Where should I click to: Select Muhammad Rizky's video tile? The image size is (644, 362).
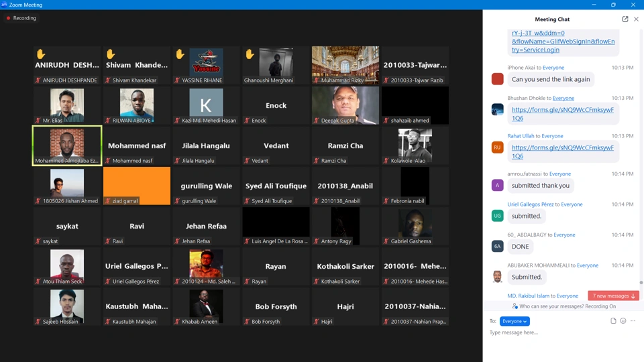345,65
